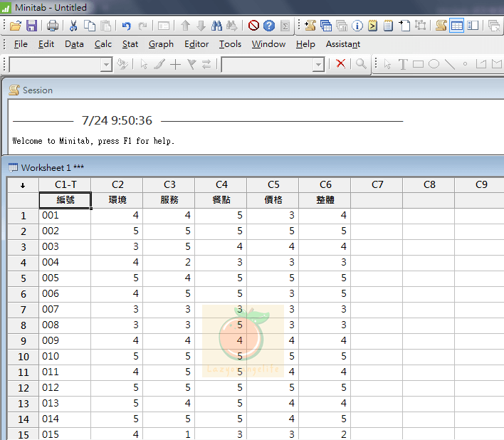Open the Edit menu

(46, 44)
